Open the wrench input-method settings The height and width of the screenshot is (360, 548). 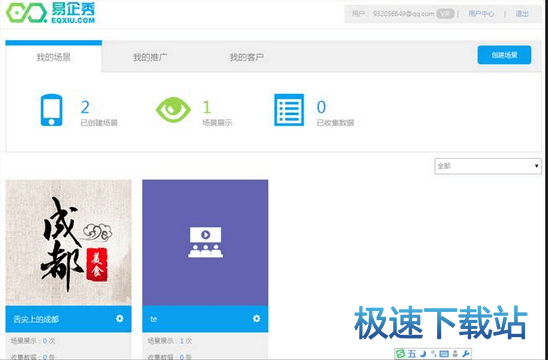466,354
